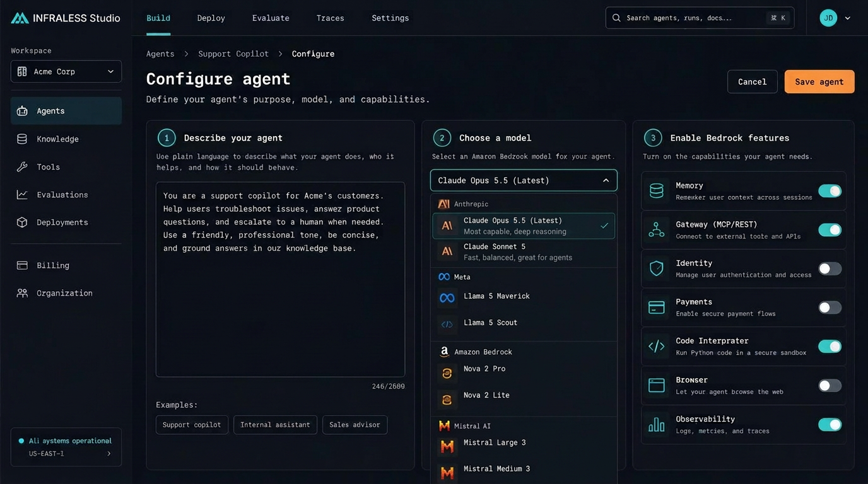Open the Settings tab
Viewport: 868px width, 484px height.
coord(390,18)
